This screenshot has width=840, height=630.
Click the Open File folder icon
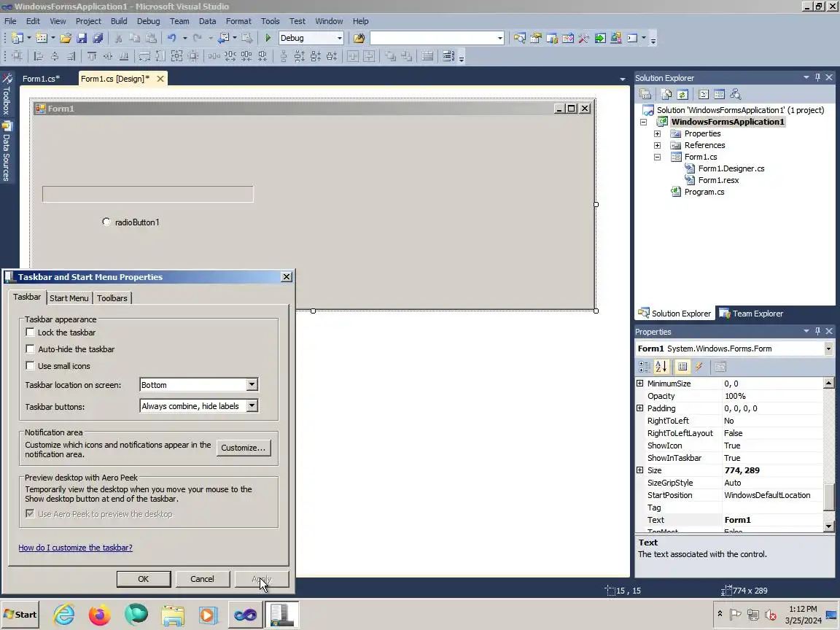coord(66,38)
